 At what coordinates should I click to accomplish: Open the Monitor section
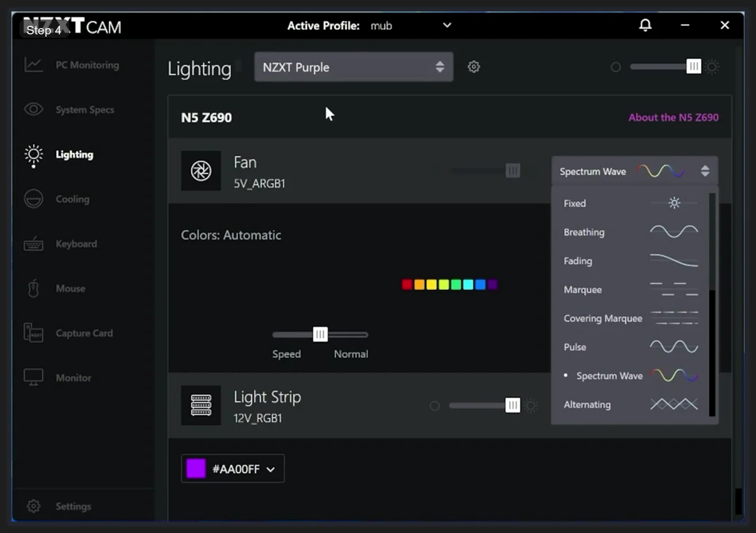pyautogui.click(x=72, y=378)
